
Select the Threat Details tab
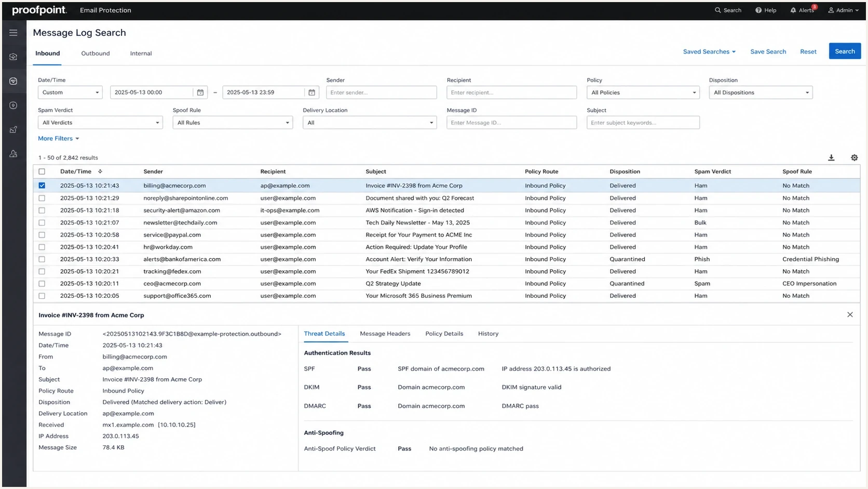click(324, 334)
